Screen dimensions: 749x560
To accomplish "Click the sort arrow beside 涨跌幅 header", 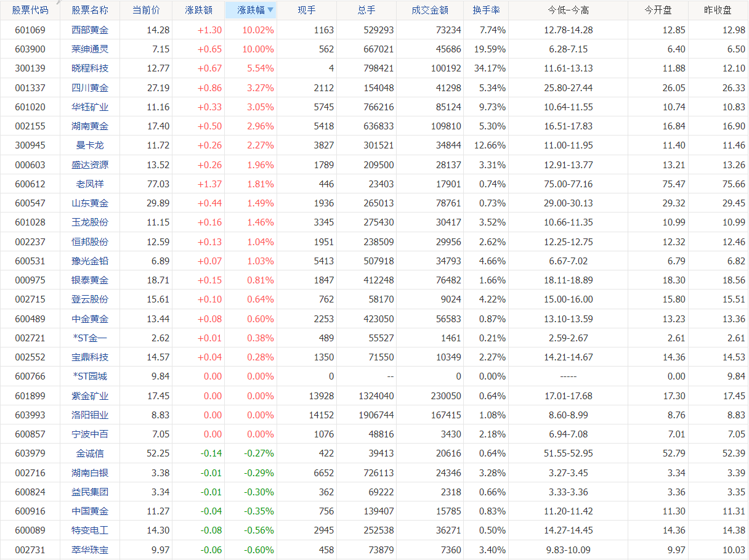I will pyautogui.click(x=270, y=10).
